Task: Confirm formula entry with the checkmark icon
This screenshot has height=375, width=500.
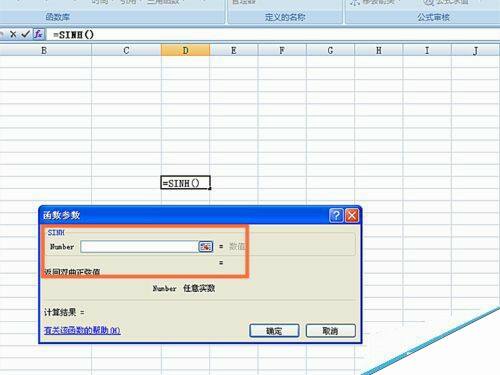Action: [25, 34]
